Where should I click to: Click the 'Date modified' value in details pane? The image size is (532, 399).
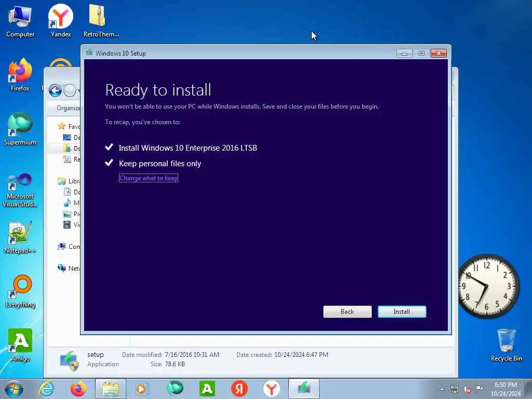192,354
